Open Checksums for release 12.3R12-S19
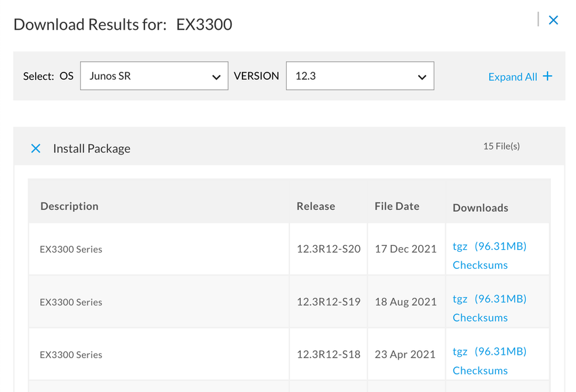 (480, 318)
